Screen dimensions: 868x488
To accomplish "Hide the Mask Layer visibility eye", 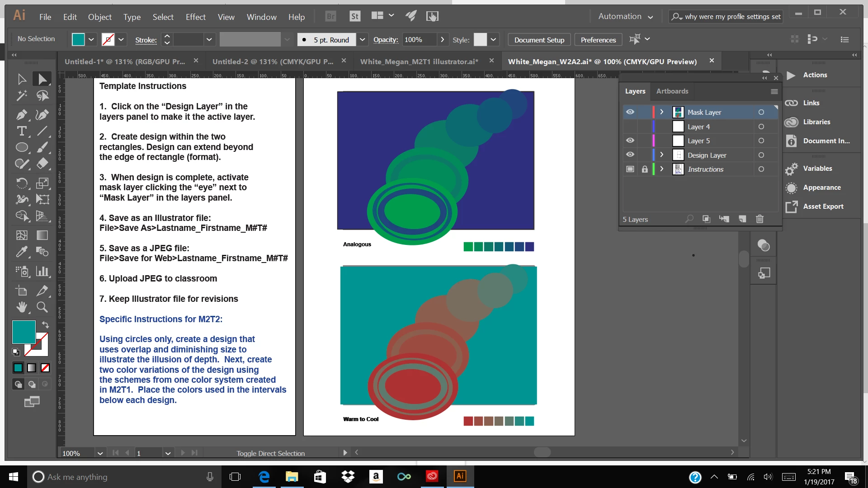I will [x=630, y=112].
